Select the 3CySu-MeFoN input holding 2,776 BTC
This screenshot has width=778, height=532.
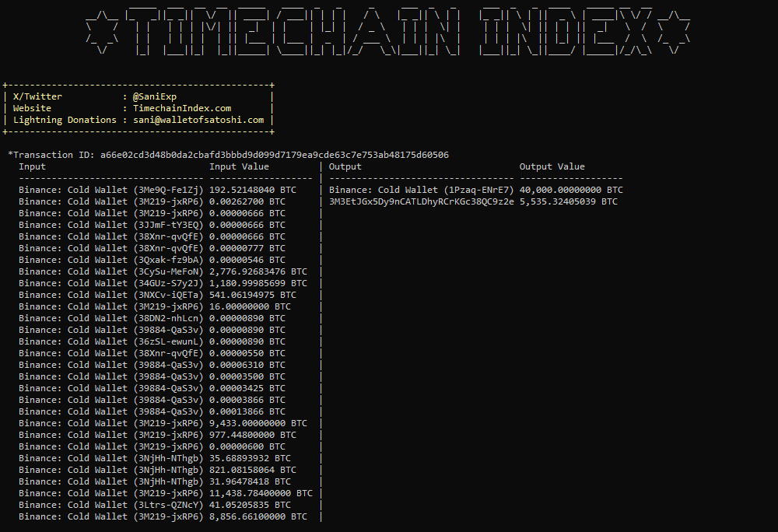tap(103, 271)
